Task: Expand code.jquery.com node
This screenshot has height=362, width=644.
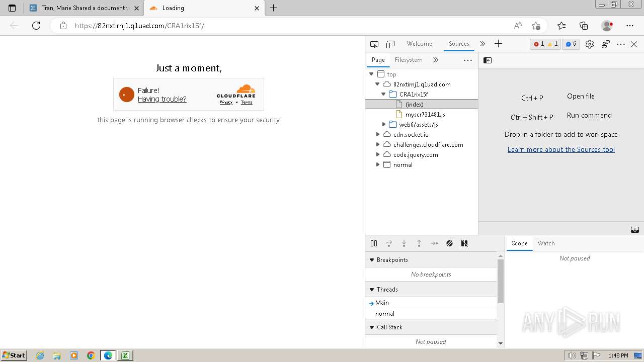Action: [x=378, y=155]
